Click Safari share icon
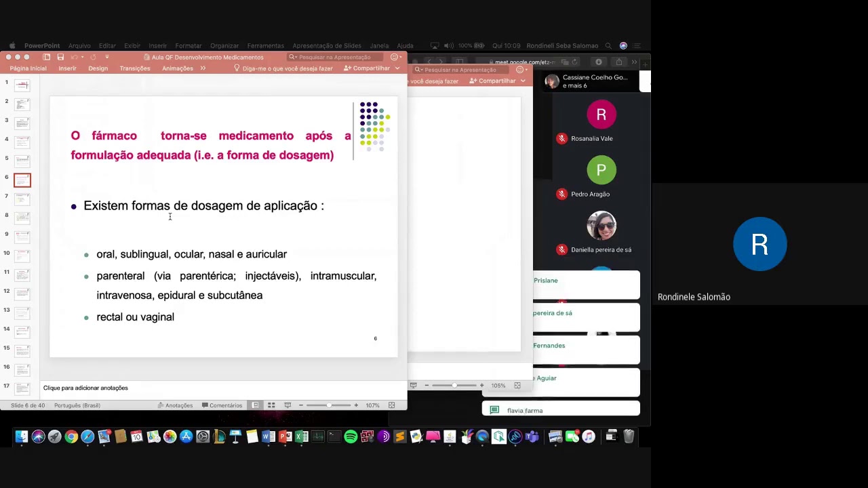 (618, 62)
